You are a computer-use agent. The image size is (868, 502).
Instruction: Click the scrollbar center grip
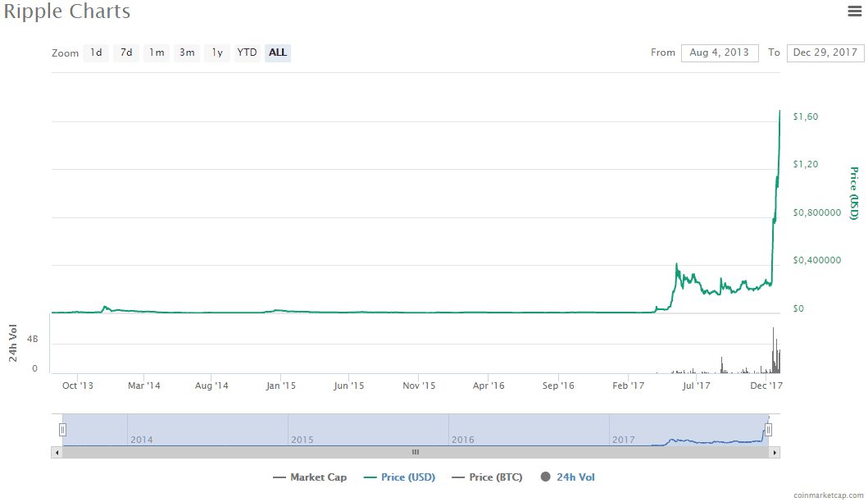(x=416, y=452)
